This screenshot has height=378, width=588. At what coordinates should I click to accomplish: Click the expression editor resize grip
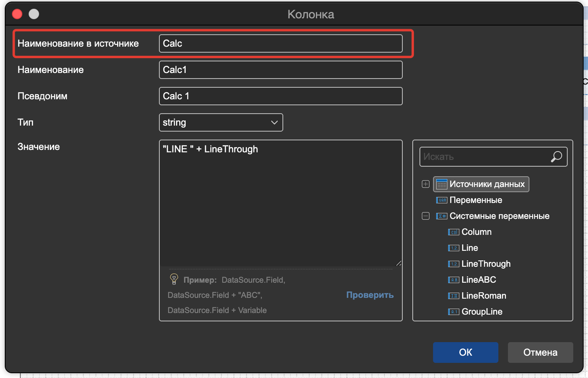tap(399, 263)
